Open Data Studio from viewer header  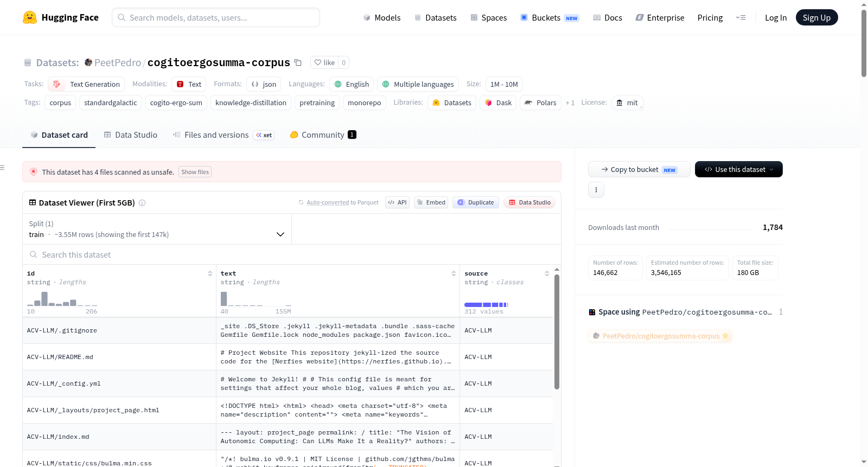[x=529, y=202]
